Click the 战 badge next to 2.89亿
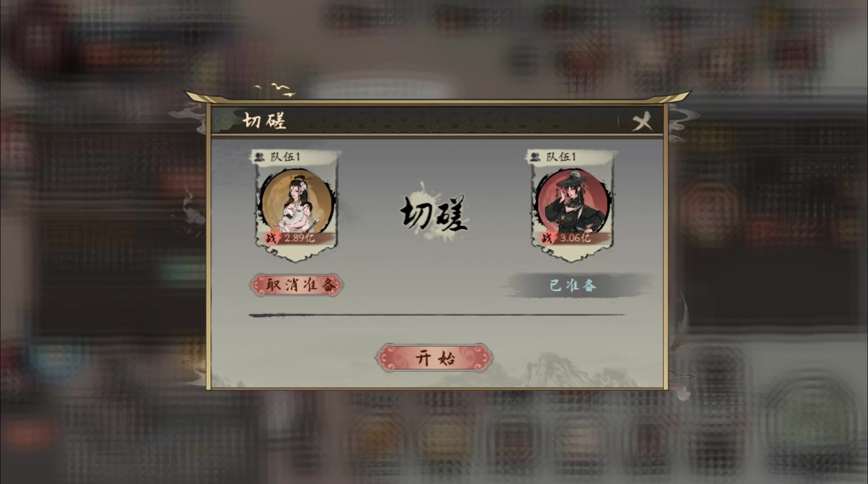 [271, 238]
